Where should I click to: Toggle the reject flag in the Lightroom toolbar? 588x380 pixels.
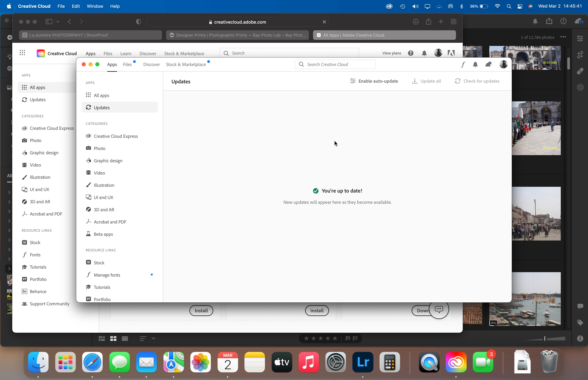coord(355,338)
